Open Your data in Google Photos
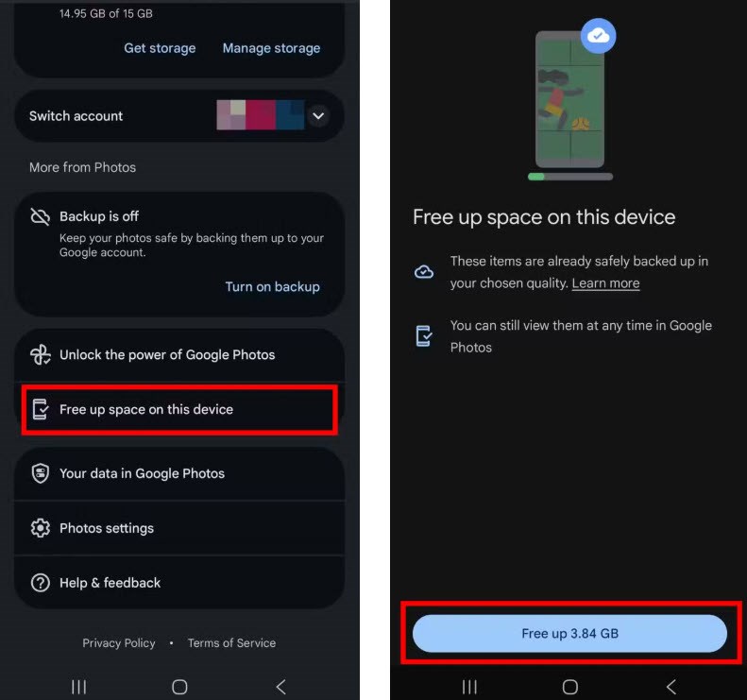 179,473
